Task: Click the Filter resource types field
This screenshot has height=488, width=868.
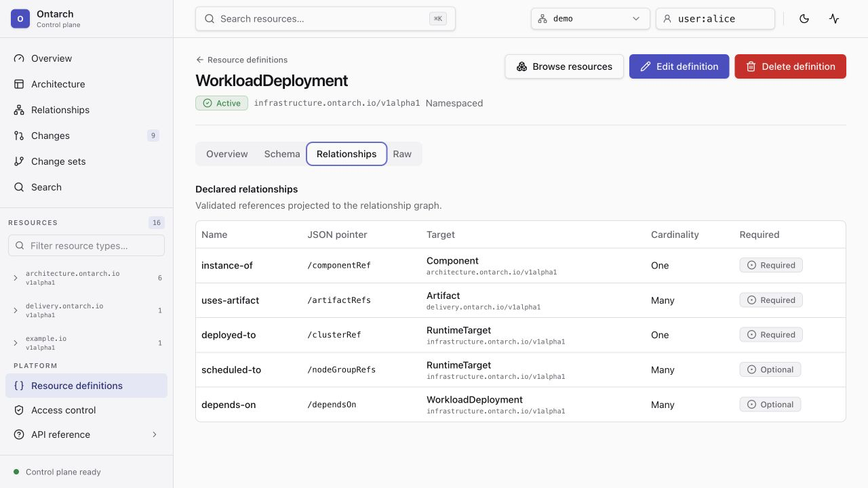Action: point(87,245)
